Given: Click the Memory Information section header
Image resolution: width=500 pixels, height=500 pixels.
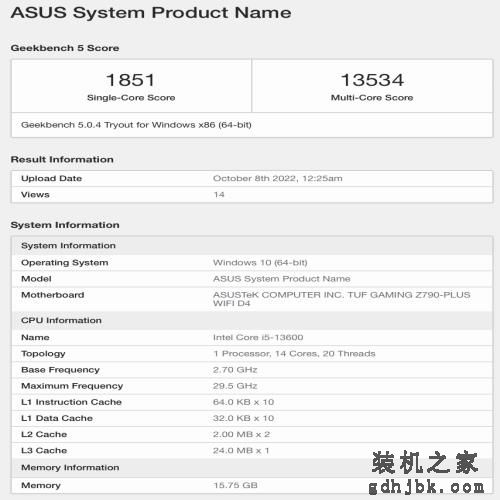Looking at the screenshot, I should 252,468.
